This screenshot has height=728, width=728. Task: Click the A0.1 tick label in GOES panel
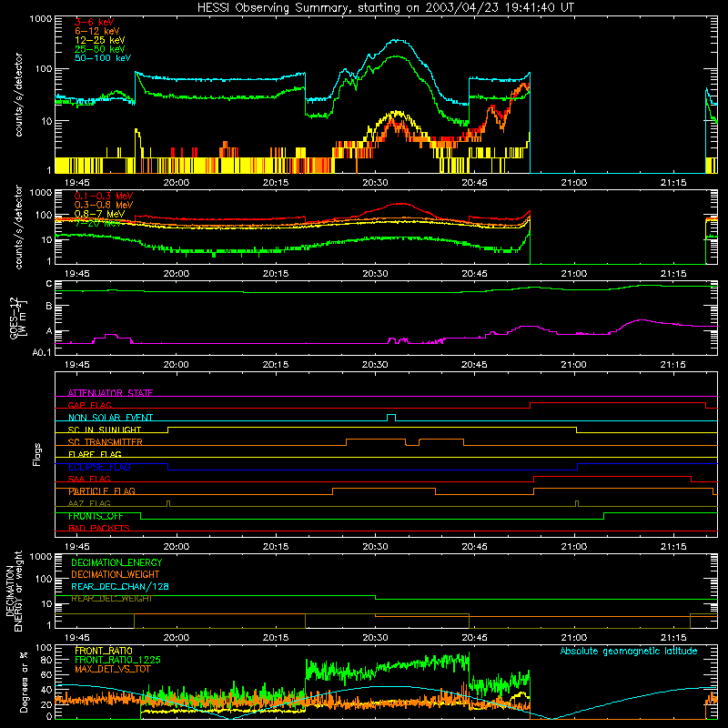coord(42,352)
